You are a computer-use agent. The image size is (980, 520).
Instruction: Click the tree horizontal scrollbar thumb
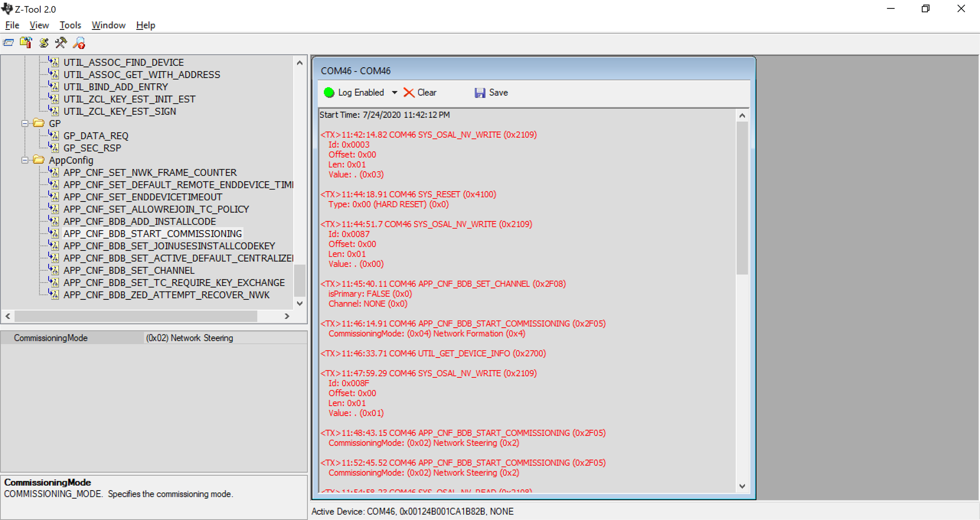coord(136,316)
